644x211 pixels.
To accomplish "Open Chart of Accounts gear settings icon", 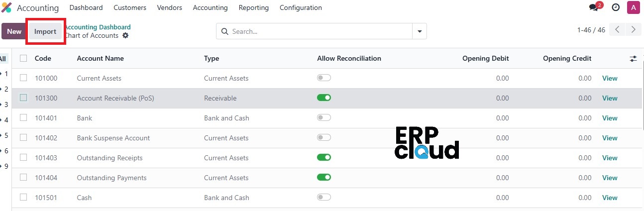I will [x=125, y=36].
